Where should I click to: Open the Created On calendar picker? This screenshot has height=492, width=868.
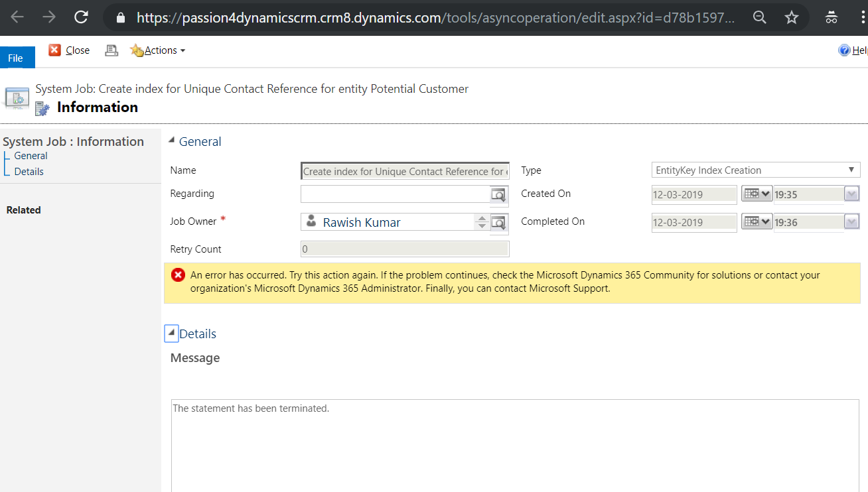coord(756,194)
